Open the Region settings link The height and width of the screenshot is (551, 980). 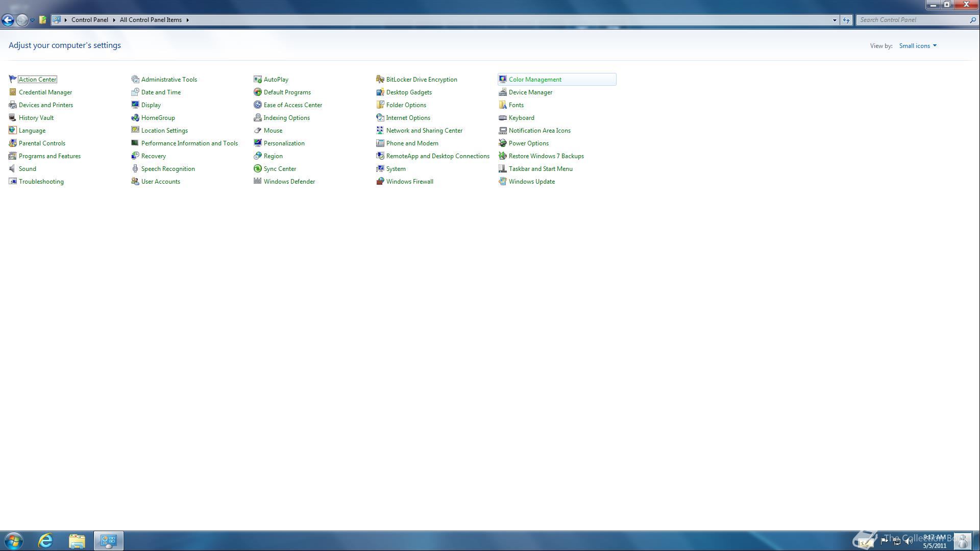coord(273,156)
